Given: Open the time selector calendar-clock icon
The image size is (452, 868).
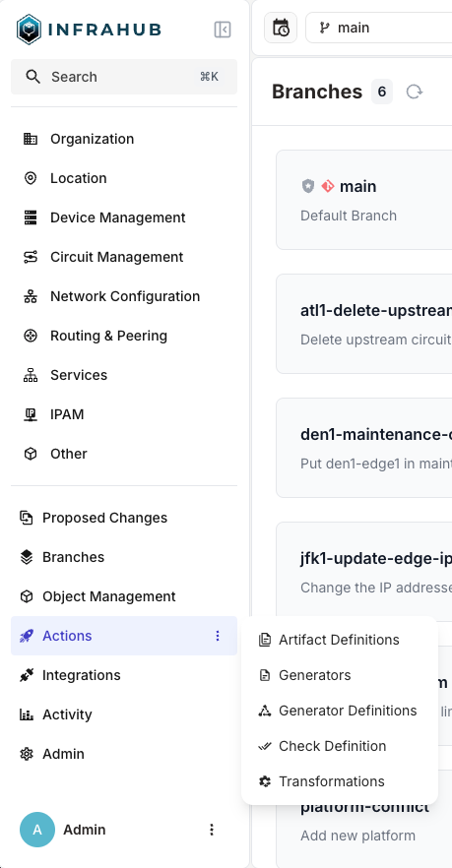Looking at the screenshot, I should click(281, 28).
